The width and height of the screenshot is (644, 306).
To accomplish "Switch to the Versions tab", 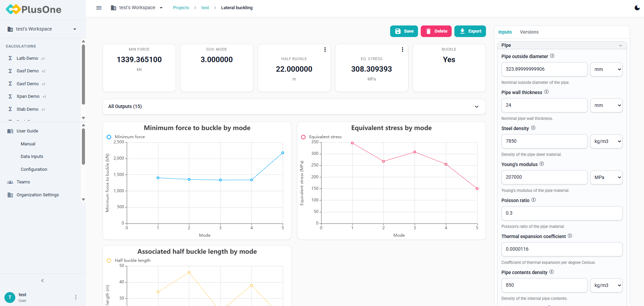I will coord(529,32).
